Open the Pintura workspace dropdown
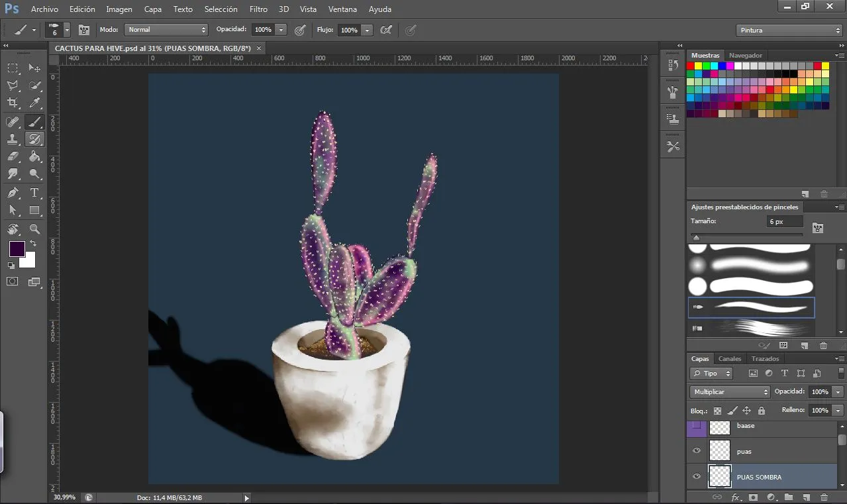The image size is (847, 504). click(x=789, y=30)
